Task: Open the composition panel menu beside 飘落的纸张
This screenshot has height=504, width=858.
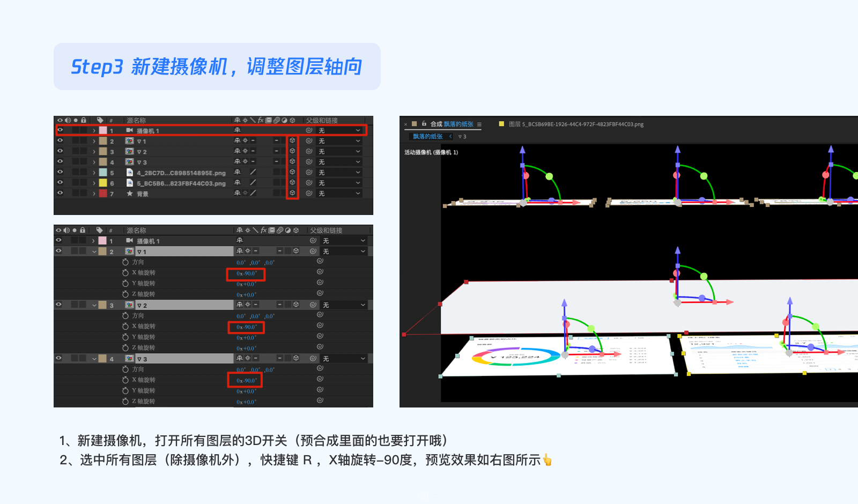Action: [x=479, y=124]
